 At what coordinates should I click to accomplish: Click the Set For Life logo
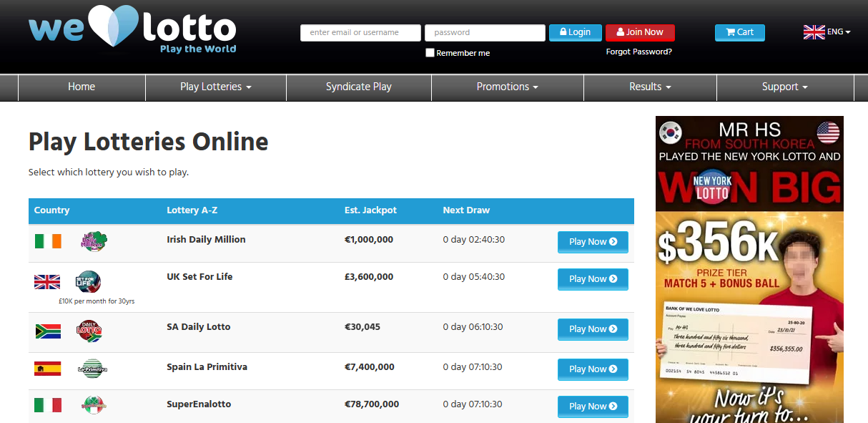[89, 281]
